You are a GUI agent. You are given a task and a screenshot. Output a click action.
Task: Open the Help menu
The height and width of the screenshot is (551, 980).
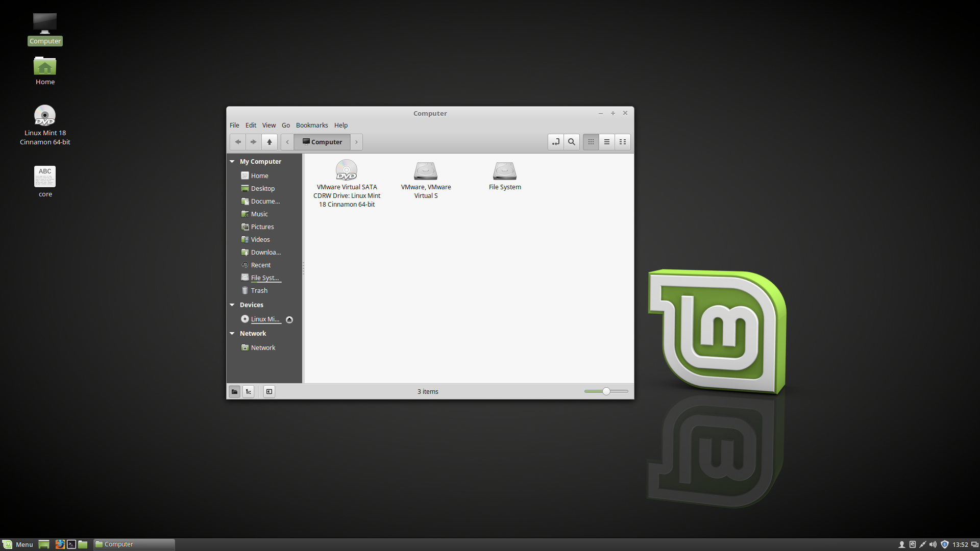pyautogui.click(x=341, y=125)
